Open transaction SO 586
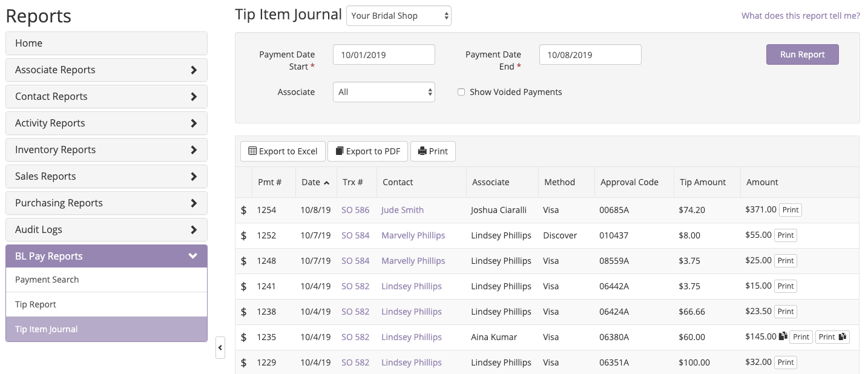This screenshot has height=374, width=868. (355, 210)
